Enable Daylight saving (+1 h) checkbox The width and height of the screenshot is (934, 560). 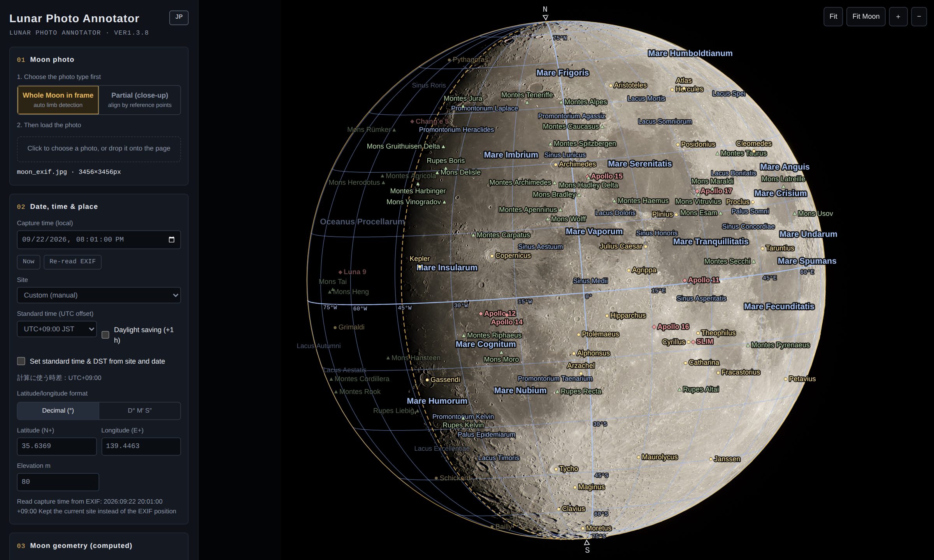(x=105, y=335)
